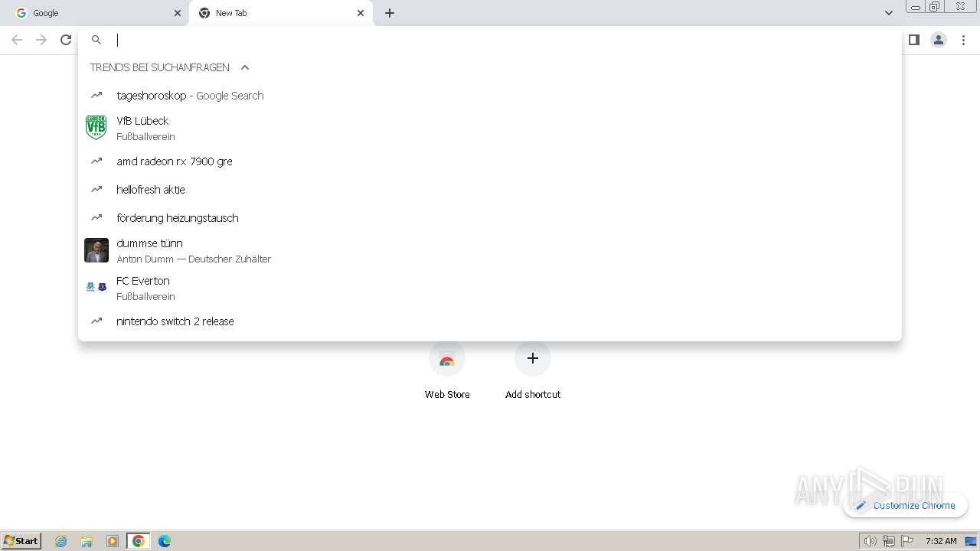Close the Google tab
This screenshot has width=980, height=551.
point(178,13)
